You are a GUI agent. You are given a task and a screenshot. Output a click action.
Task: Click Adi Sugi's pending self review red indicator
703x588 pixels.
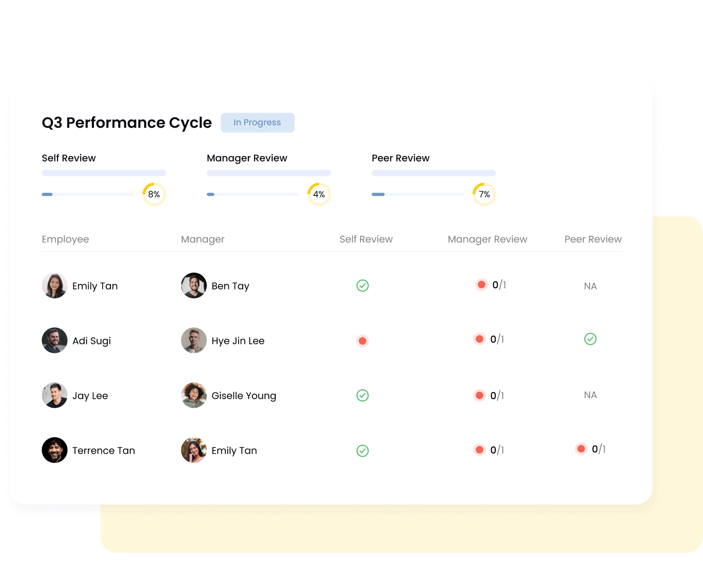pyautogui.click(x=363, y=340)
